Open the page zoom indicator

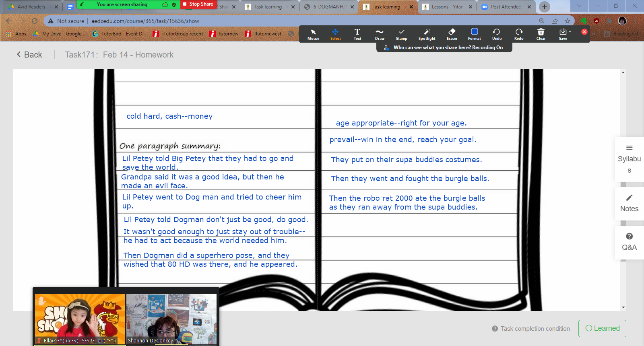pyautogui.click(x=542, y=21)
